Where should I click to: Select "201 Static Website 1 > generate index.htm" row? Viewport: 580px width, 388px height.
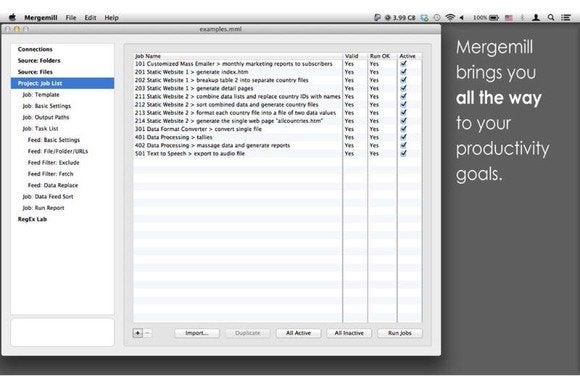(x=277, y=72)
